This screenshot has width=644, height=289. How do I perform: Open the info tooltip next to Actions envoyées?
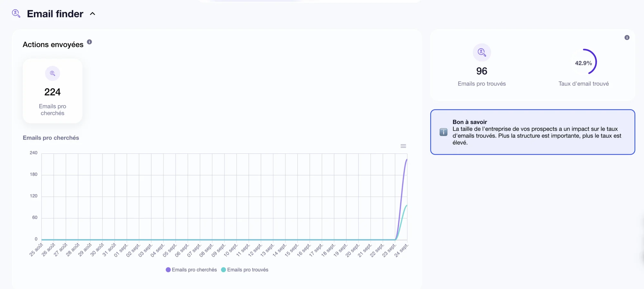pyautogui.click(x=90, y=42)
